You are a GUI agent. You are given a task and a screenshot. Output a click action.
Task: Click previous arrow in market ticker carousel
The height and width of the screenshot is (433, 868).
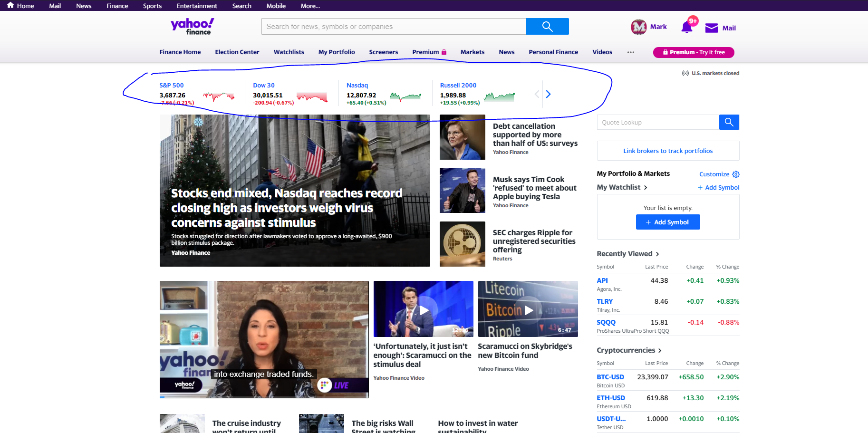pyautogui.click(x=537, y=94)
